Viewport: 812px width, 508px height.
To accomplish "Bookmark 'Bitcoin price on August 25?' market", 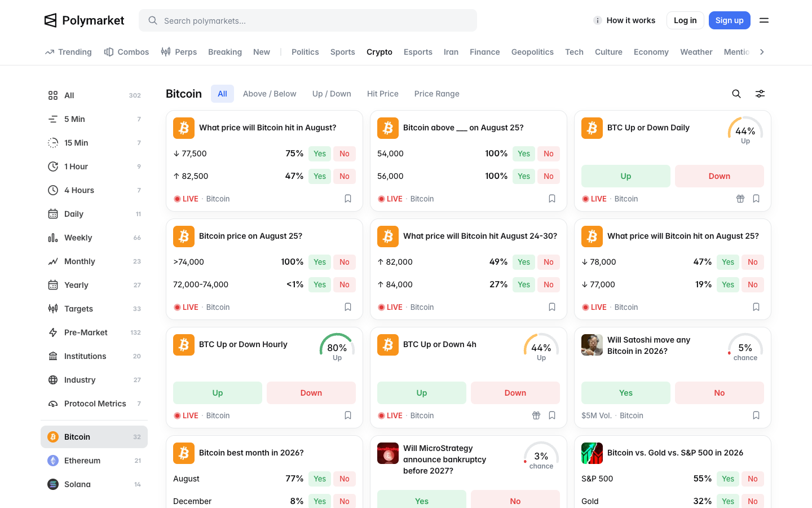I will 348,307.
